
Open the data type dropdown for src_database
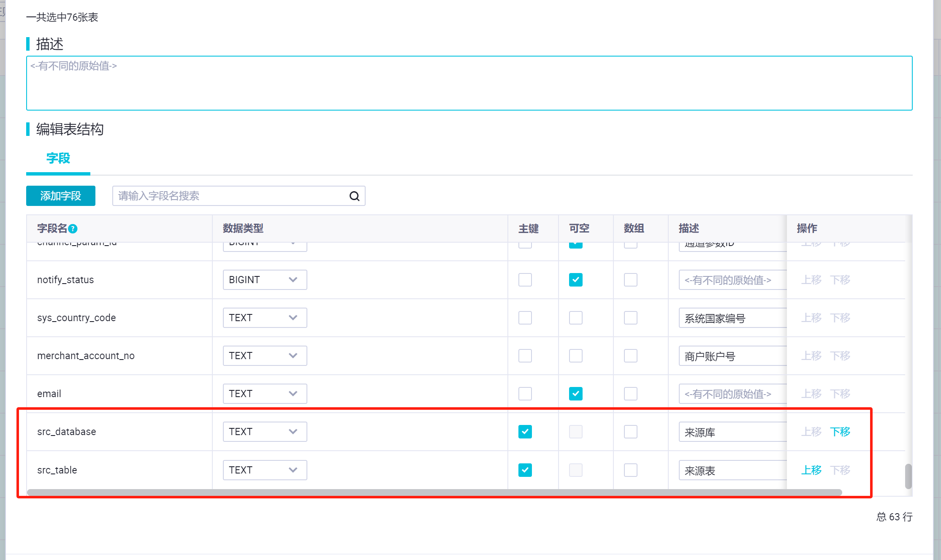coord(265,432)
